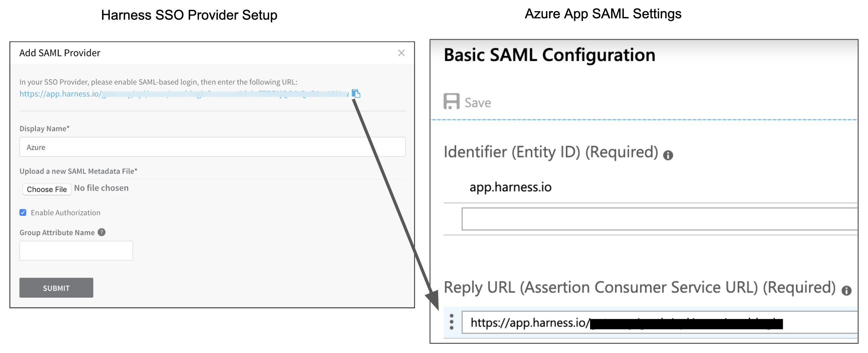Click the empty Identifier input field
868x353 pixels.
click(x=660, y=219)
